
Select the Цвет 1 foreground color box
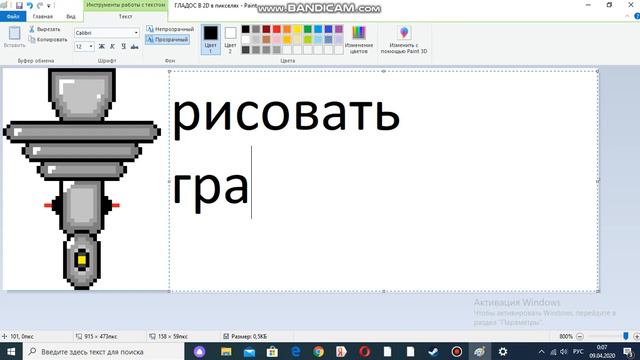tap(211, 39)
